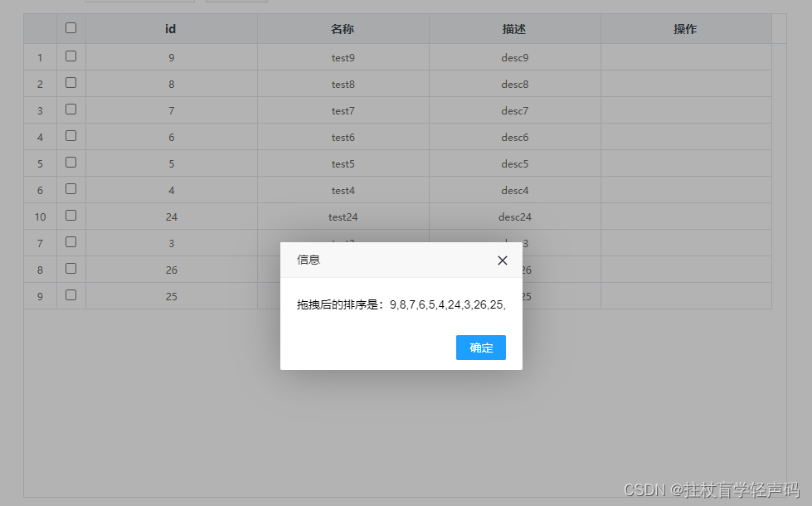
Task: Click the 描述 column header
Action: click(x=514, y=28)
